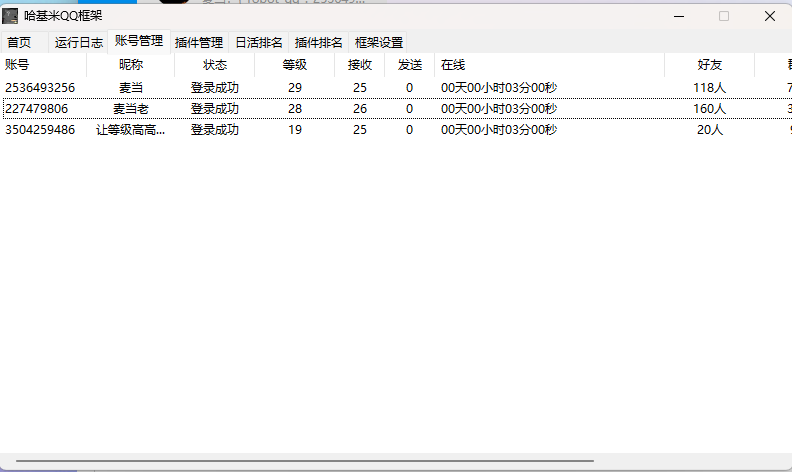
Task: Click the 好友 column header
Action: click(x=710, y=65)
